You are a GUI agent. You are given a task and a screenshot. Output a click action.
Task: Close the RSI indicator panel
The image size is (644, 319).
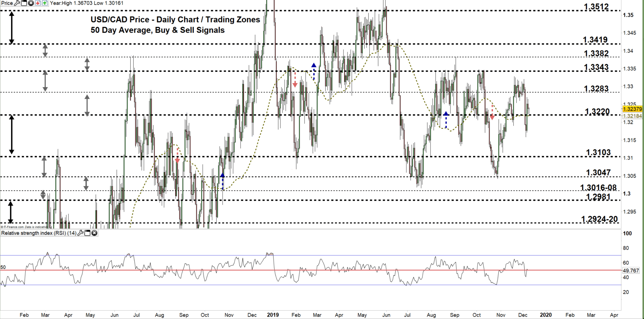94,233
